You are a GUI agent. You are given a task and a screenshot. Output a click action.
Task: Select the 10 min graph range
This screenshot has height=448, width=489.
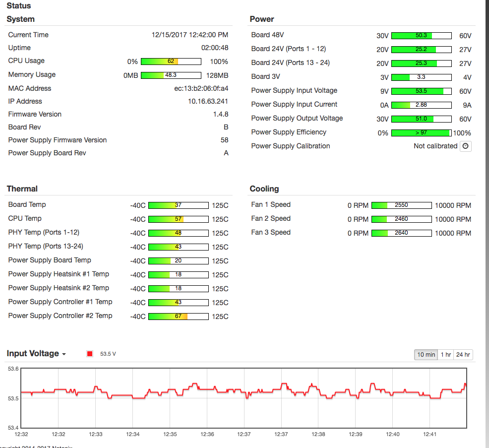426,355
